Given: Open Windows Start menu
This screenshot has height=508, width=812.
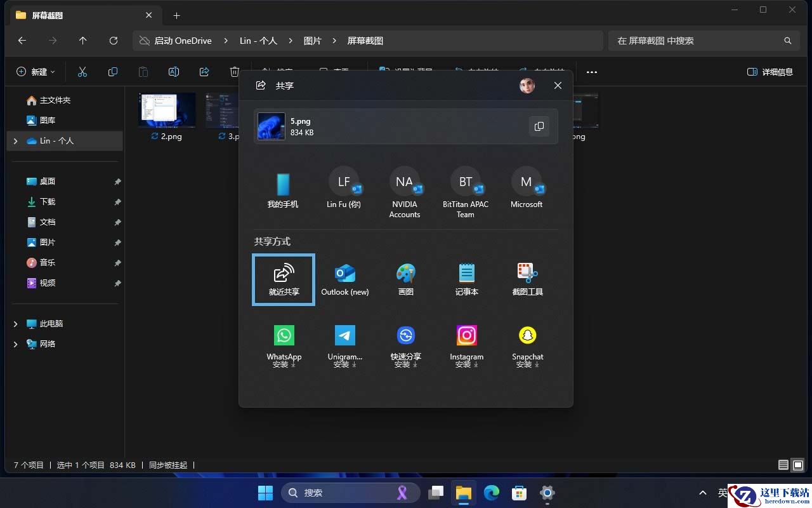Looking at the screenshot, I should tap(266, 493).
